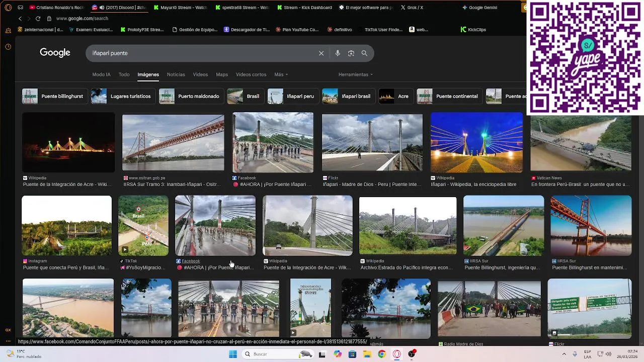Switch to the Noticias tab
Viewport: 644px width, 362px height.
(176, 74)
